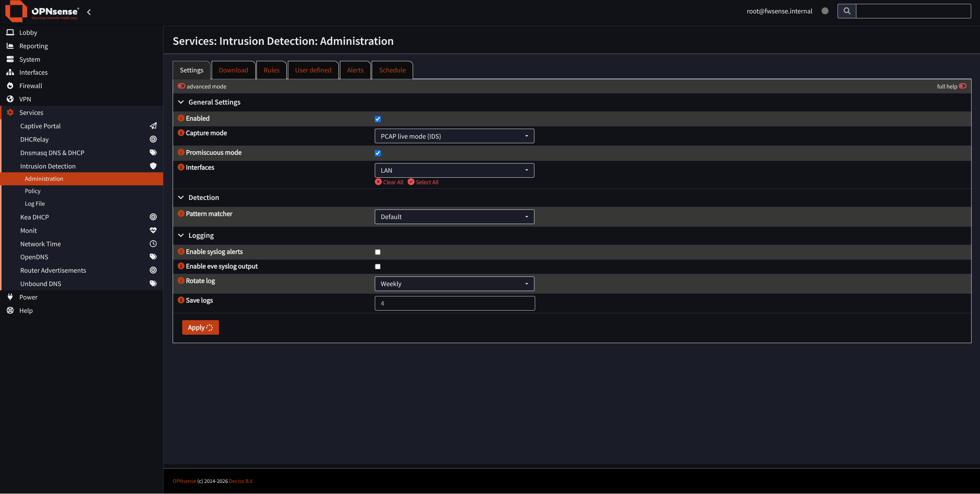Image resolution: width=980 pixels, height=494 pixels.
Task: Click the Apply button
Action: (x=200, y=327)
